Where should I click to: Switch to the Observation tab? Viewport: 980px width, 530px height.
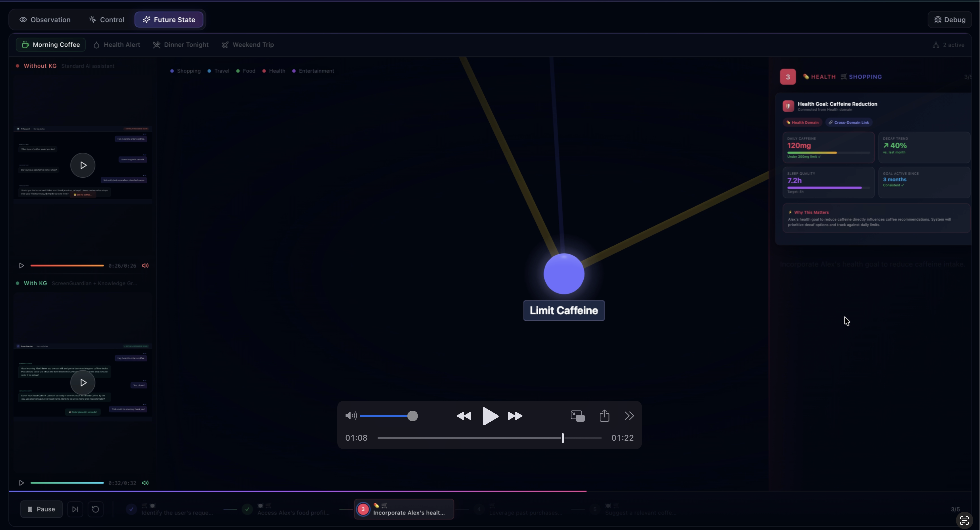45,20
